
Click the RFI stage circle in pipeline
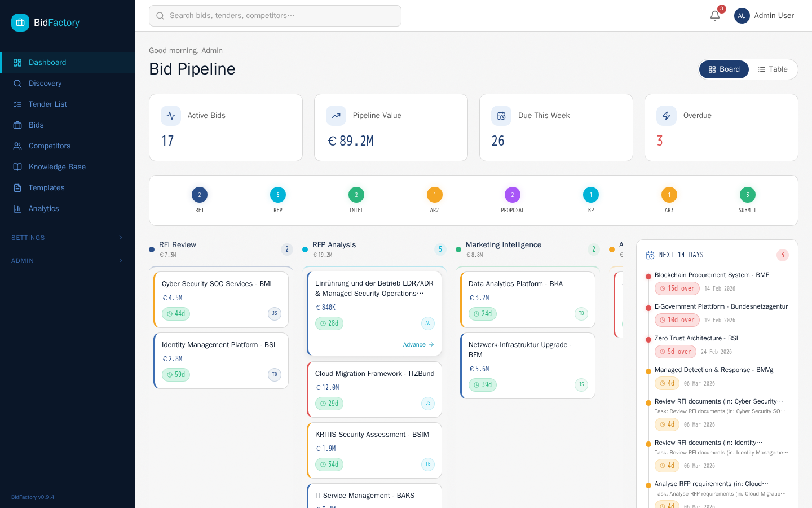point(200,195)
